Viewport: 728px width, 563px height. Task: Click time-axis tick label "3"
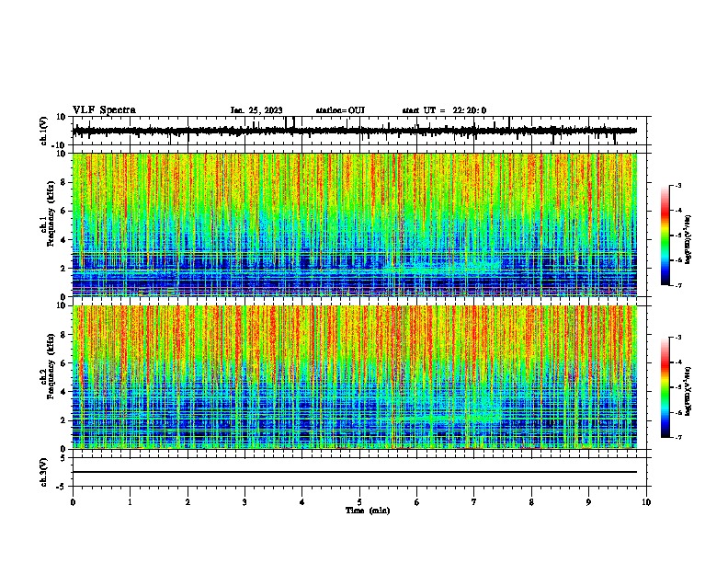245,502
